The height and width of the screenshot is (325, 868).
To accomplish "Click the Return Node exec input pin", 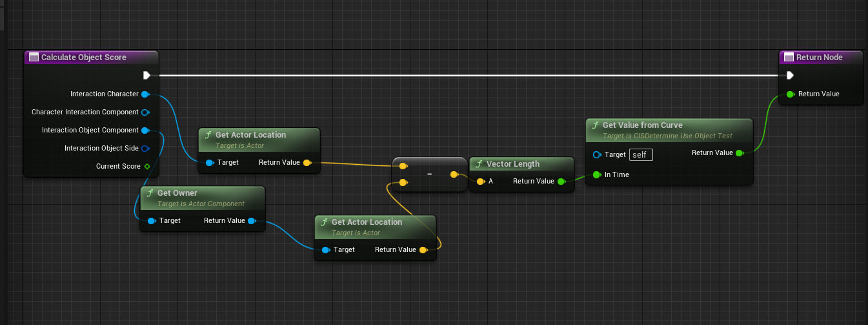I will (x=789, y=76).
